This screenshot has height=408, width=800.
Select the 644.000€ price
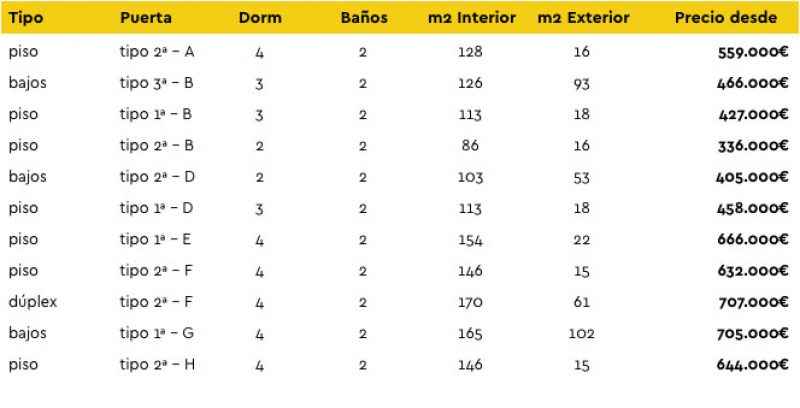coord(753,365)
